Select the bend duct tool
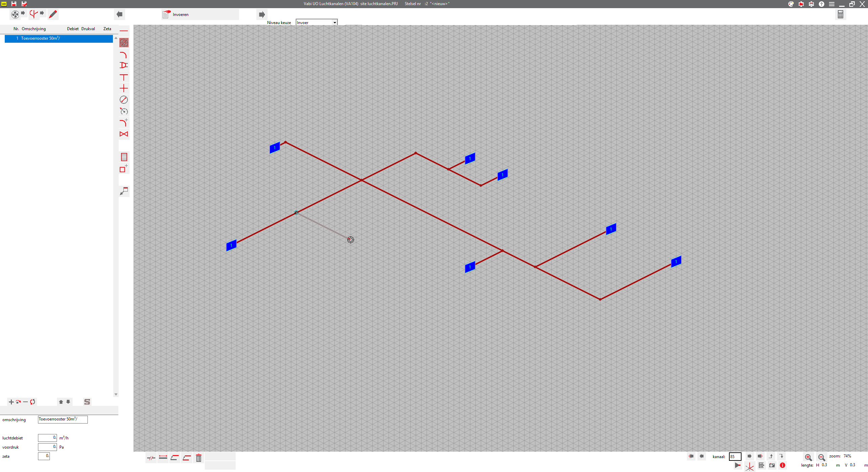Screen dimensions: 868x472 (x=124, y=55)
